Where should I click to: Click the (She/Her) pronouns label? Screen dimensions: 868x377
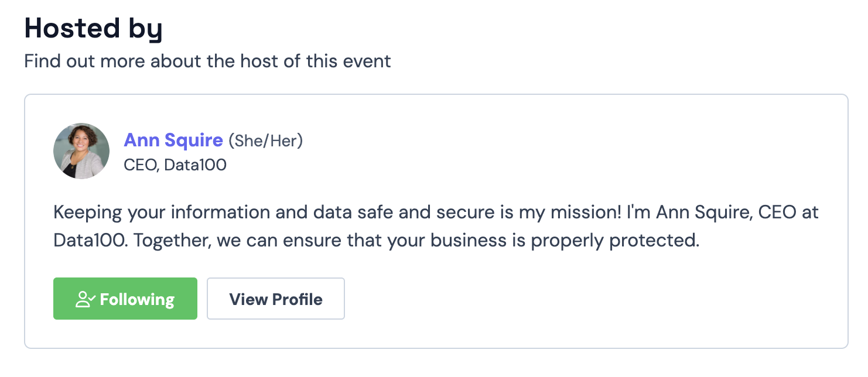(x=265, y=141)
